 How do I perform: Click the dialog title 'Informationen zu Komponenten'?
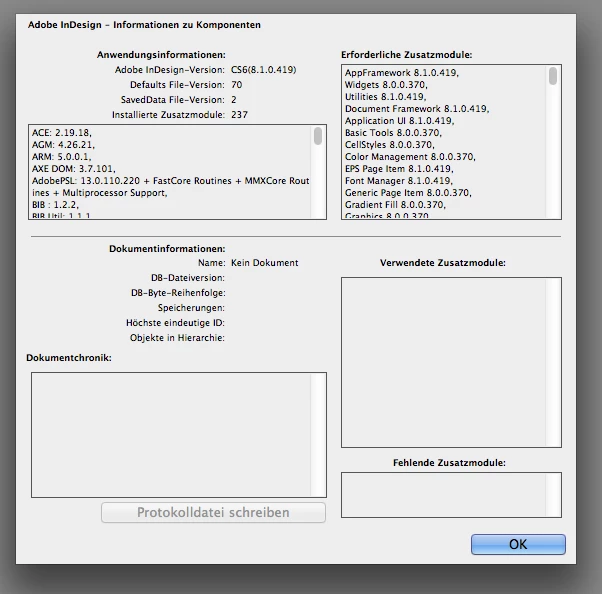pyautogui.click(x=187, y=25)
